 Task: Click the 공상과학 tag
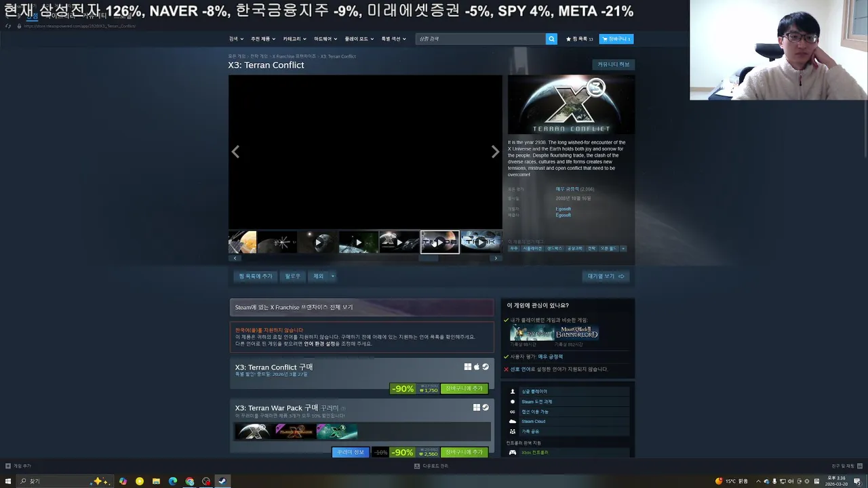click(x=575, y=249)
